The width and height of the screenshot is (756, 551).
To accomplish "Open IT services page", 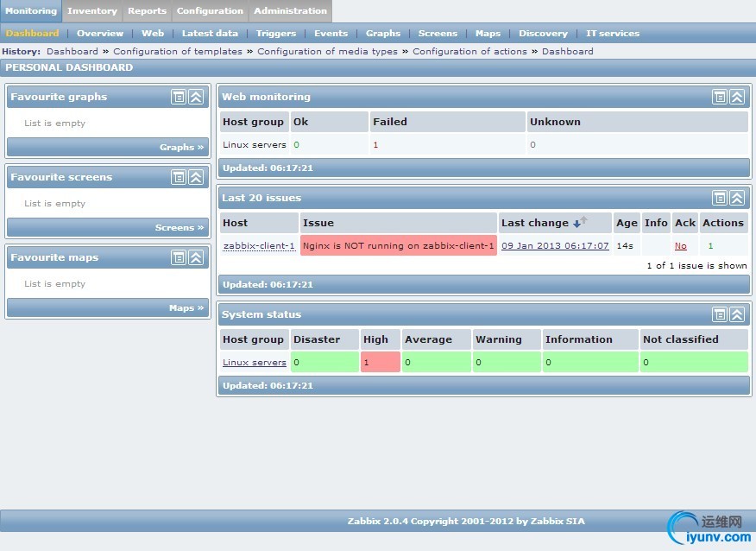I will pyautogui.click(x=613, y=34).
